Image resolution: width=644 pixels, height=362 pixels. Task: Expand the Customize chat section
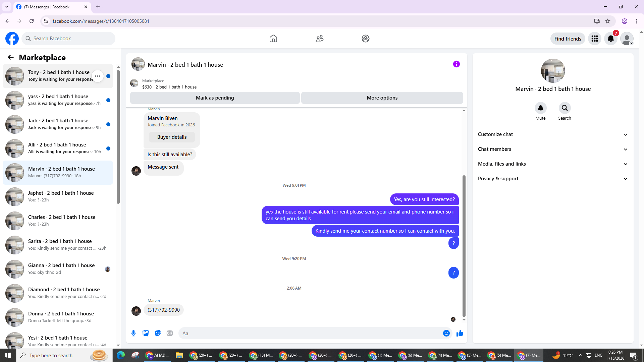[552, 134]
